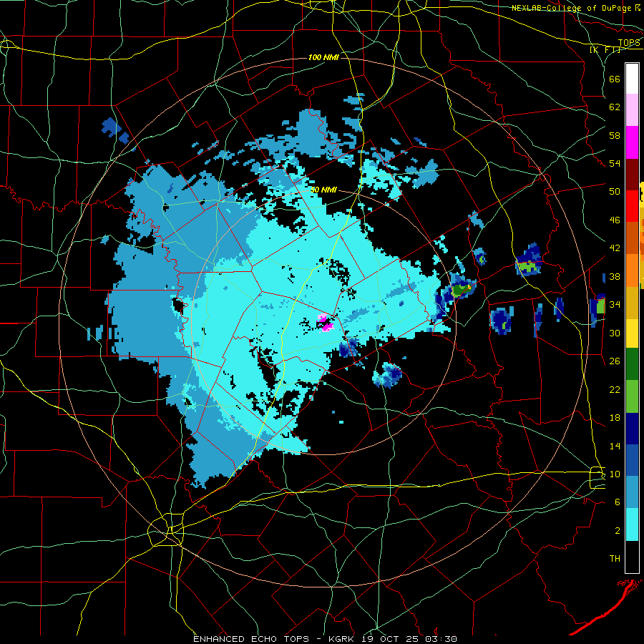The height and width of the screenshot is (644, 644).
Task: Click the '38' scale label
Action: point(615,276)
